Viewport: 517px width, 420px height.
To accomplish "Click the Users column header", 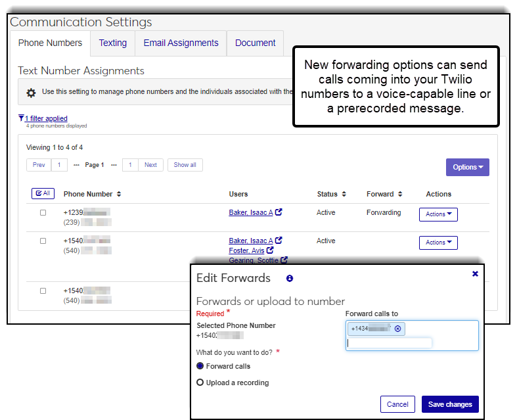I will (x=238, y=194).
